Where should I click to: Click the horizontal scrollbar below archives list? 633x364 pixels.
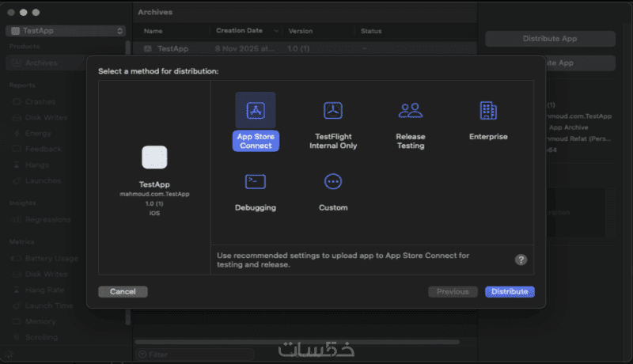[x=298, y=342]
